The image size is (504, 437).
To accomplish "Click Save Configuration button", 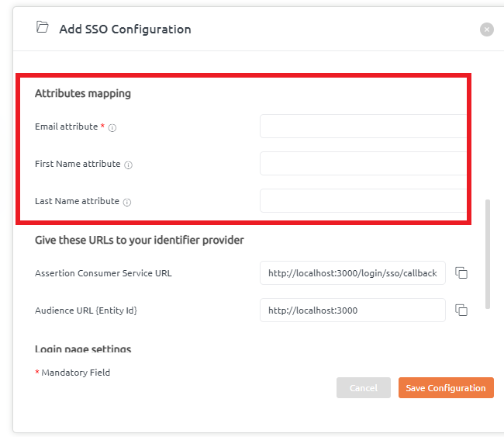I will 446,388.
